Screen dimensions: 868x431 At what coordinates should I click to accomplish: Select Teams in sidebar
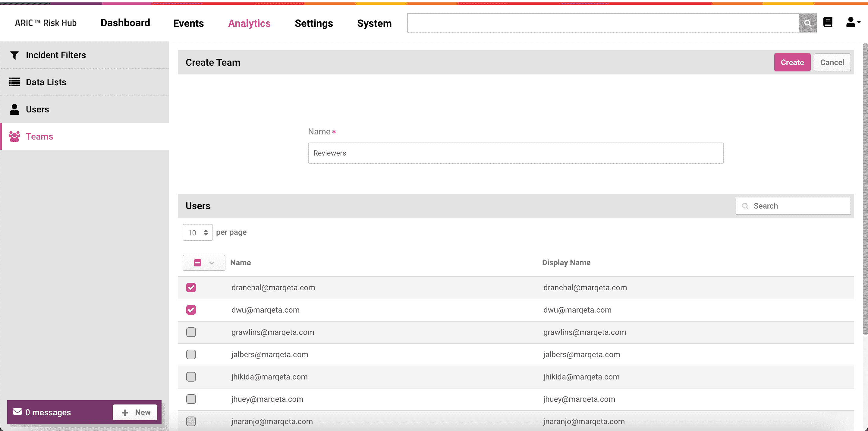pos(84,137)
